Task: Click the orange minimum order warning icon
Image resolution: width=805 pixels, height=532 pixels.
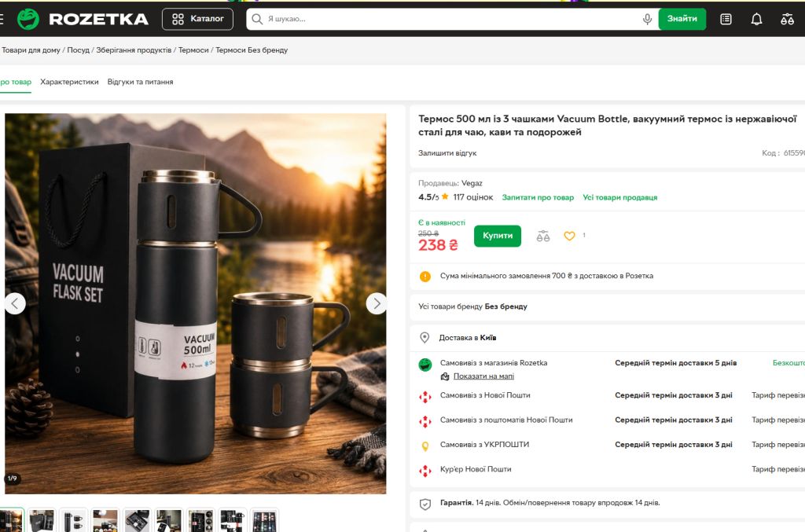Action: pyautogui.click(x=425, y=276)
